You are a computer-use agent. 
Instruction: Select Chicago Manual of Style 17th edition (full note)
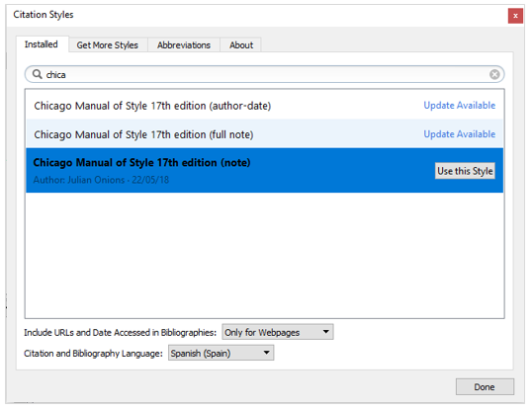pos(264,133)
